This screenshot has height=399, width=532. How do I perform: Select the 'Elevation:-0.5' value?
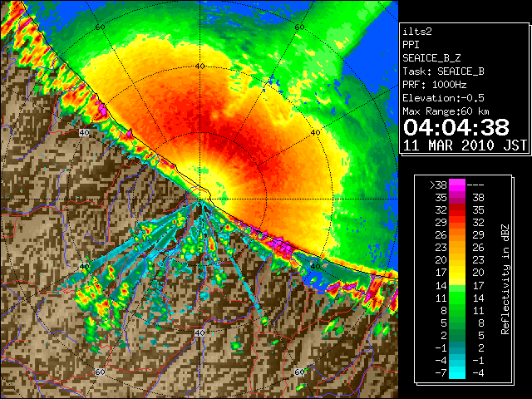coord(443,98)
